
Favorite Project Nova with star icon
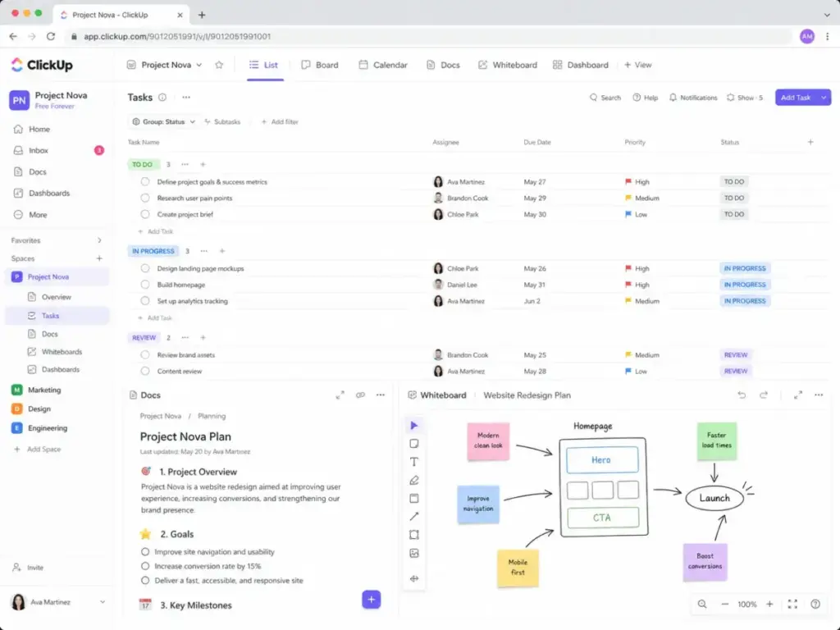click(x=218, y=65)
